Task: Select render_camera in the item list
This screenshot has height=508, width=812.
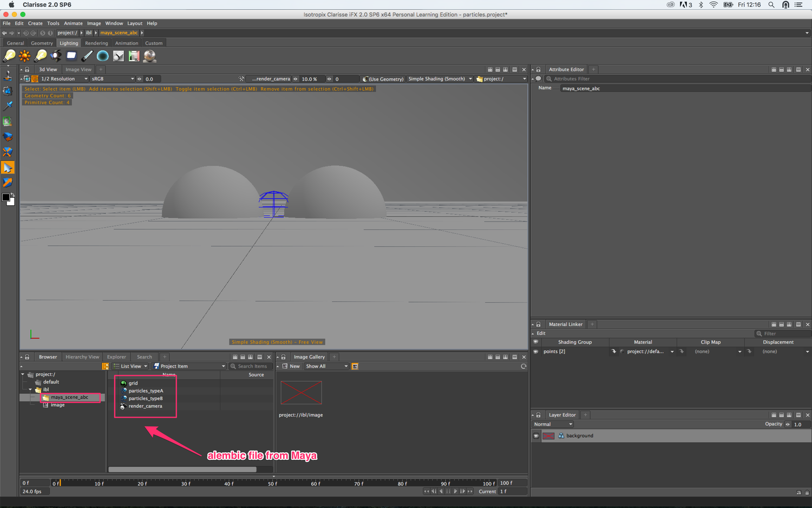Action: coord(145,406)
